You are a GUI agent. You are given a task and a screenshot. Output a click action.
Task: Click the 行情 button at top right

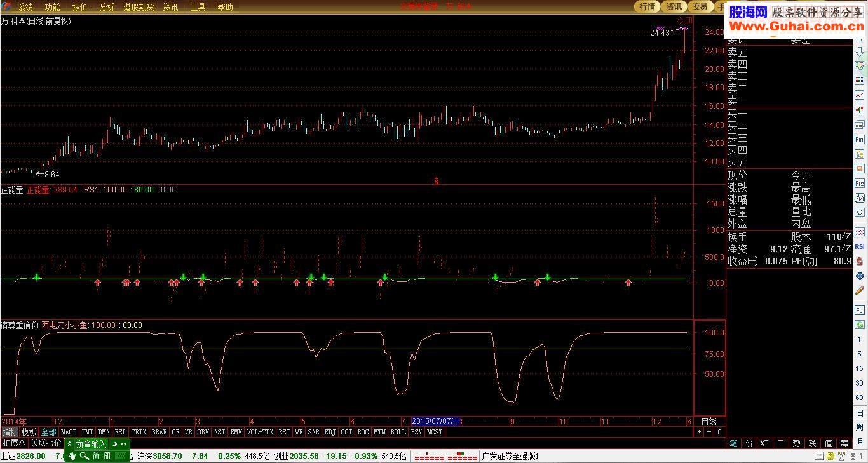(647, 6)
